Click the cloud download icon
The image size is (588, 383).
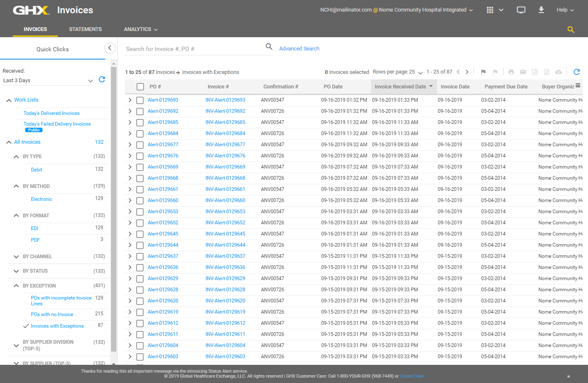coord(558,72)
